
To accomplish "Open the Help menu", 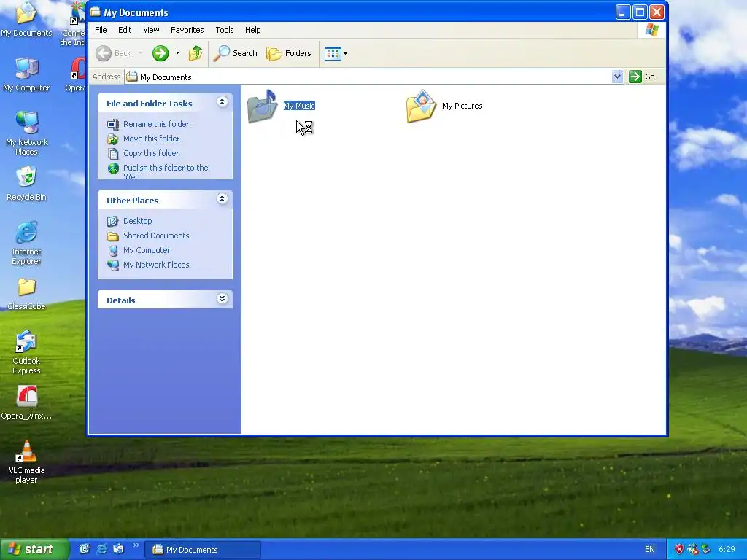I will tap(252, 30).
